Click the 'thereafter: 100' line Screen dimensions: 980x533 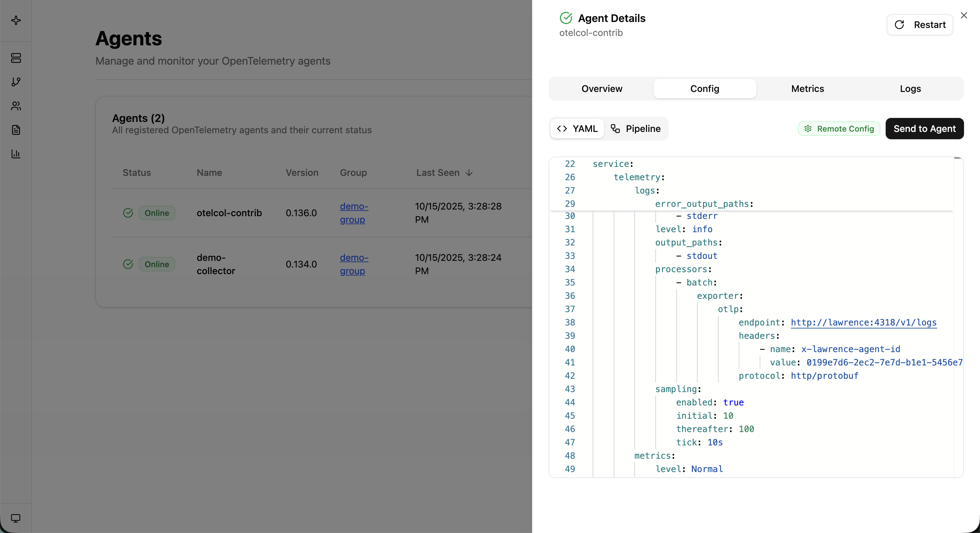(715, 429)
